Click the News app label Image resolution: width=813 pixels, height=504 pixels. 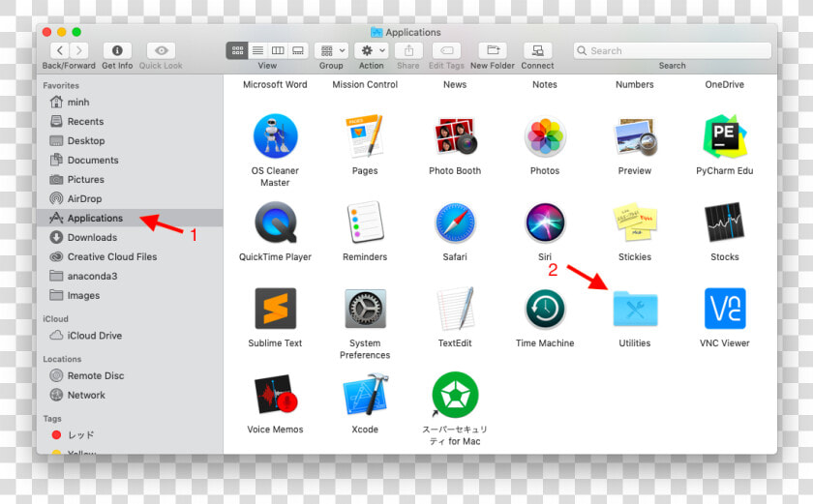[455, 84]
